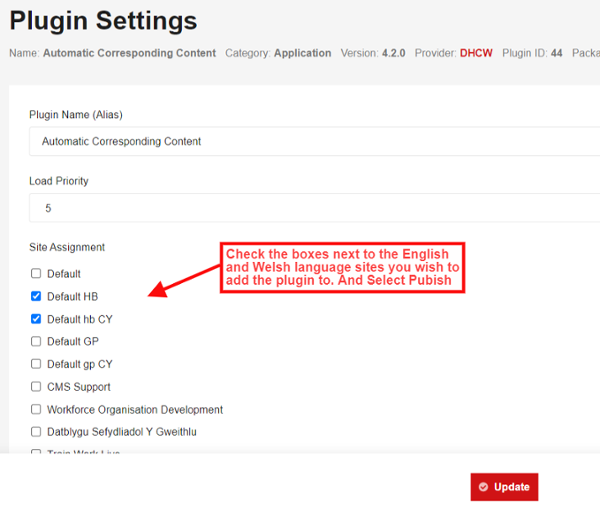Click the Load Priority label

[x=59, y=181]
